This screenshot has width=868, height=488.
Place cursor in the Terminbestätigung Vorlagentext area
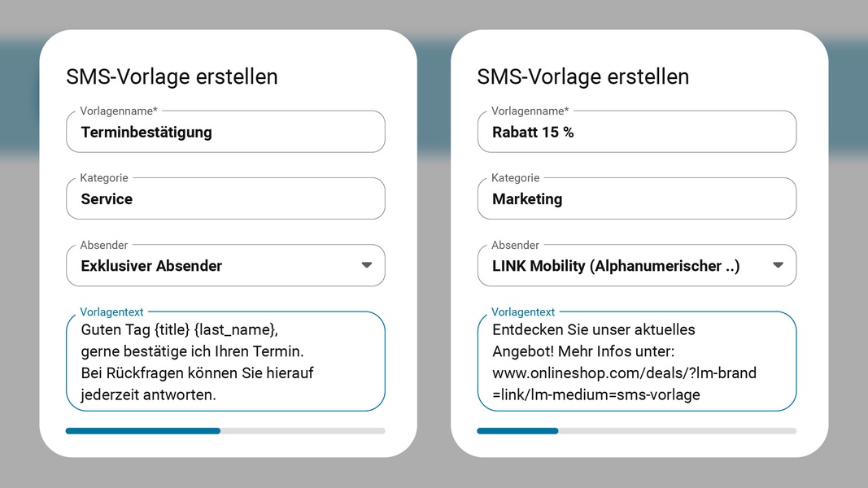click(x=225, y=362)
